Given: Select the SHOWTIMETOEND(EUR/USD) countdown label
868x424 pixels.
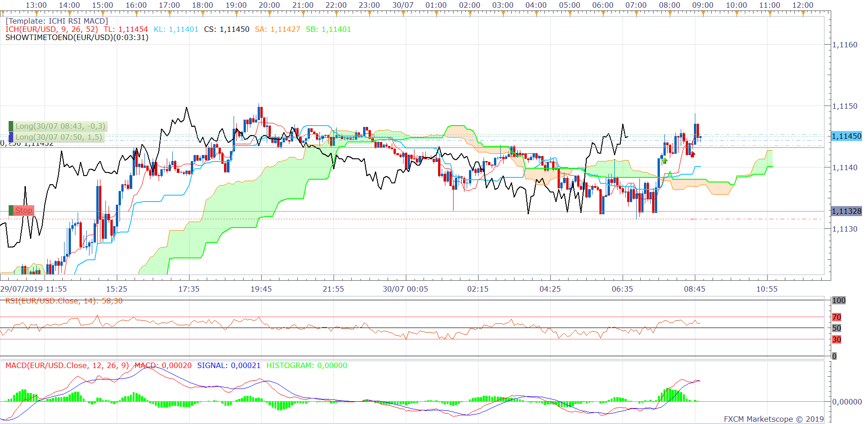Looking at the screenshot, I should tap(77, 37).
